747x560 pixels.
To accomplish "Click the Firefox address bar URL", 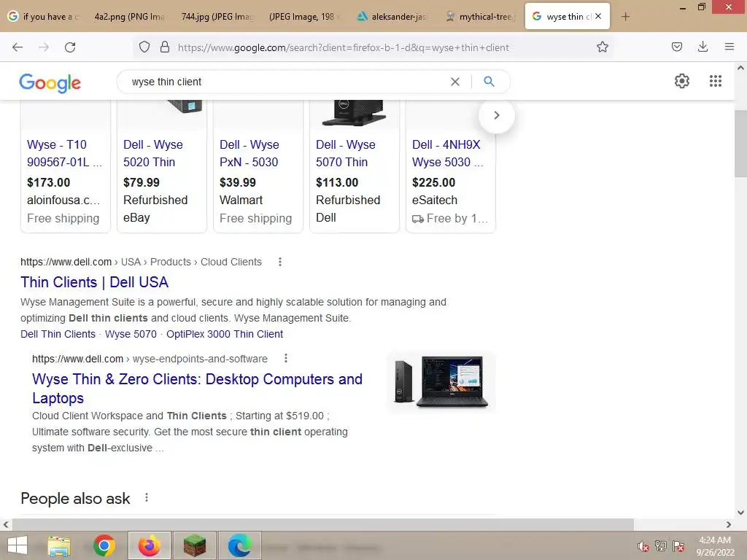I will point(343,47).
